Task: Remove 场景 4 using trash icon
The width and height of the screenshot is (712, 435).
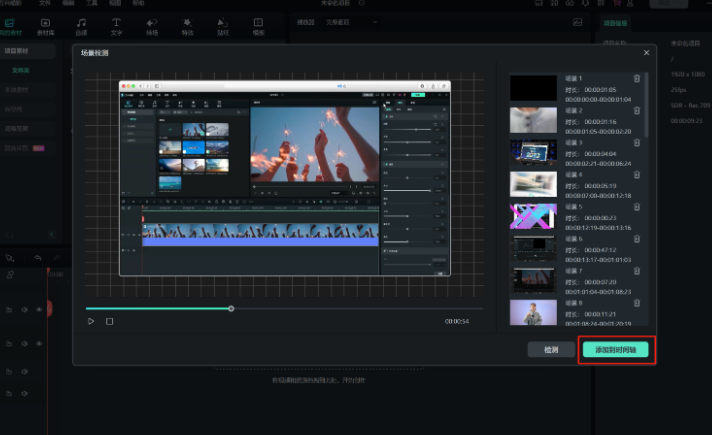Action: [637, 174]
